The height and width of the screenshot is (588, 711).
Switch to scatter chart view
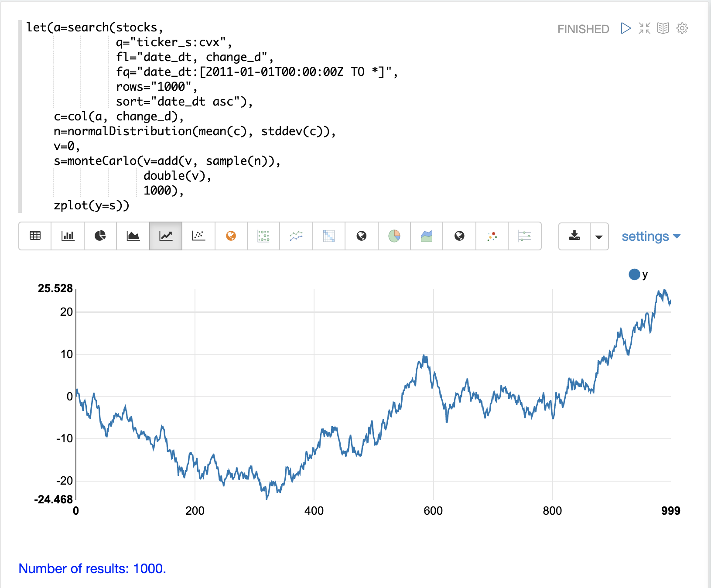point(198,236)
